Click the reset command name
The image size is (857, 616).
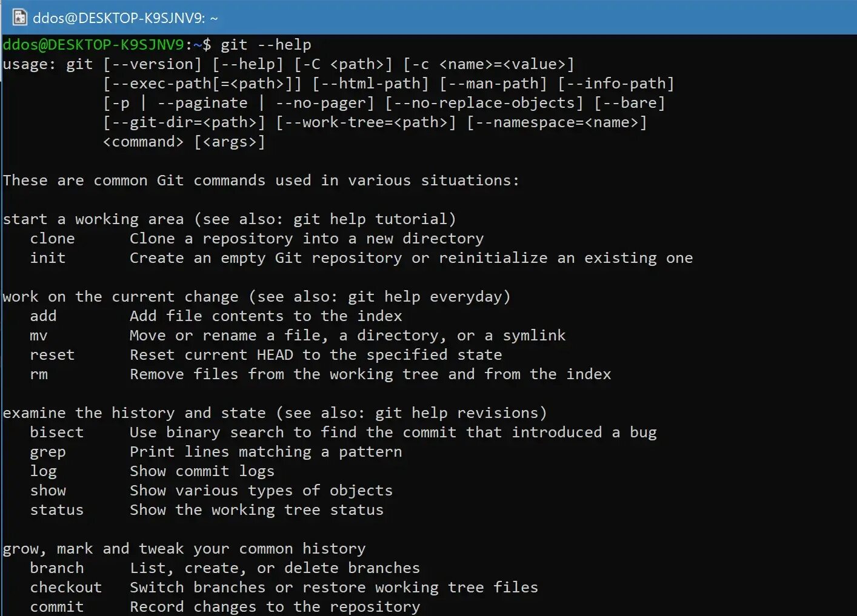(x=52, y=355)
